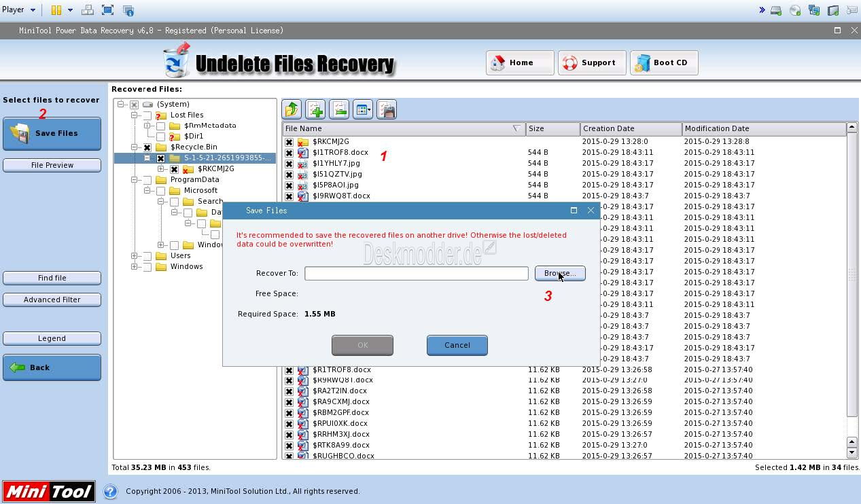Cancel the Save Files dialog
Image resolution: width=861 pixels, height=504 pixels.
point(457,345)
